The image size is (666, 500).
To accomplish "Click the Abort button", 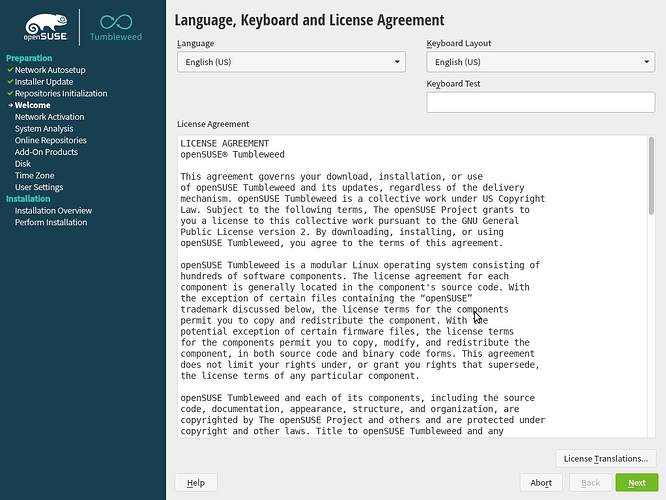I will 541,483.
